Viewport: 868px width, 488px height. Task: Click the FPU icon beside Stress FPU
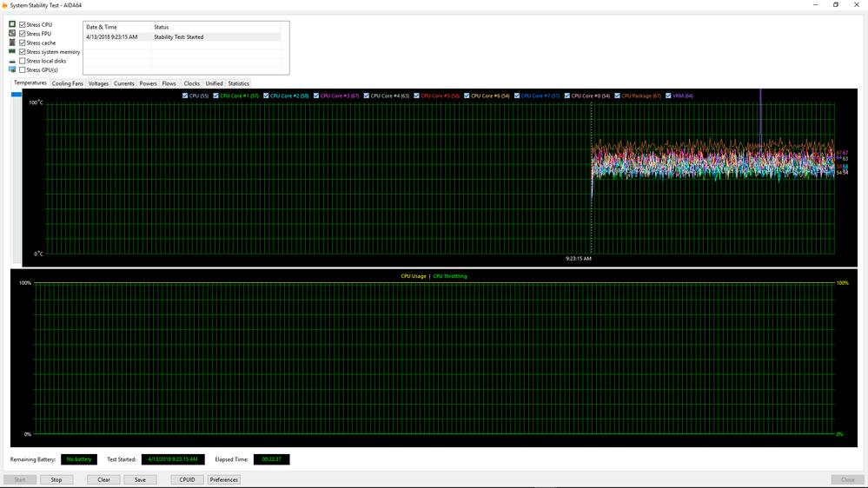[x=12, y=33]
